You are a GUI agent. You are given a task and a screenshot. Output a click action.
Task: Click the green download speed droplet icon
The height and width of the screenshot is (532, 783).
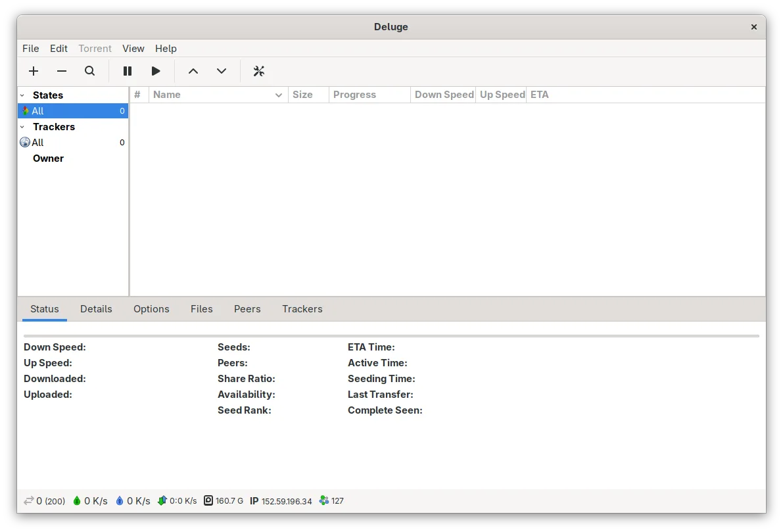[x=77, y=500]
